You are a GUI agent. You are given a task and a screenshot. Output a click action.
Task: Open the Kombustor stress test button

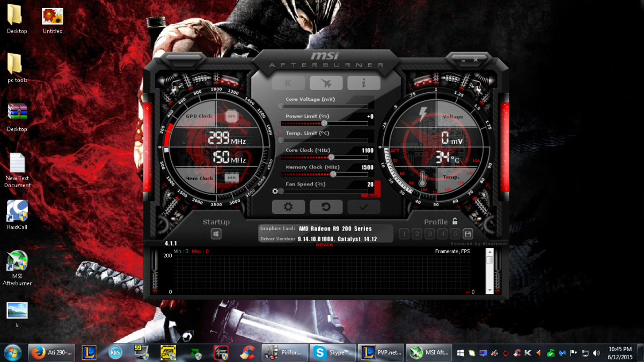pyautogui.click(x=289, y=83)
